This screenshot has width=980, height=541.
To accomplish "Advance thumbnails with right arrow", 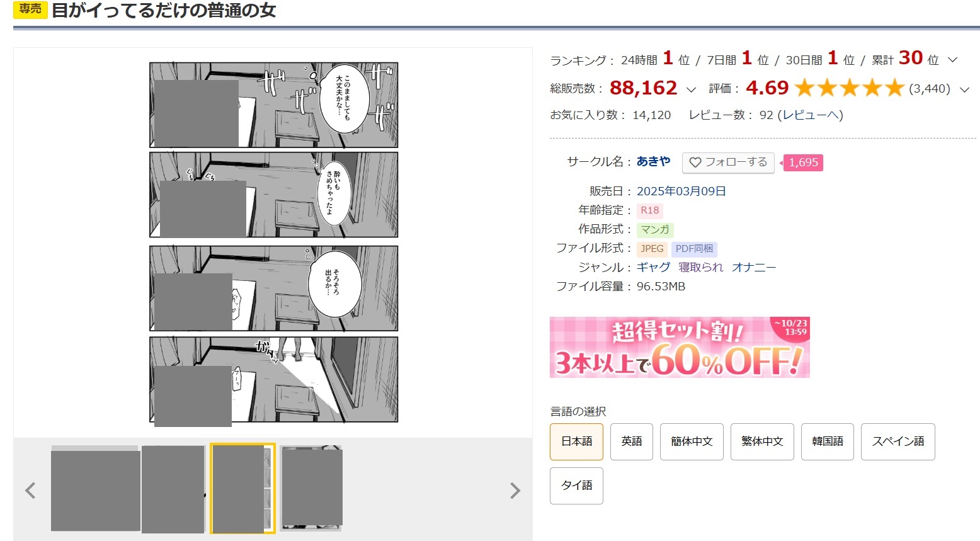I will pos(515,490).
